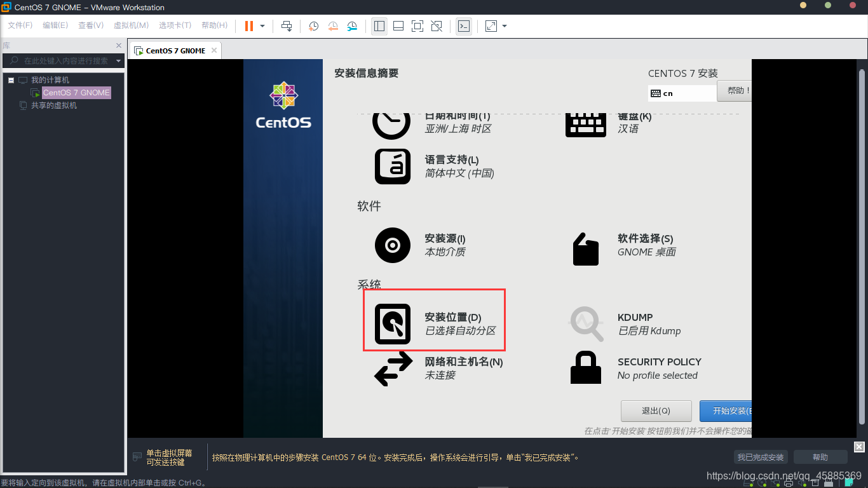Viewport: 868px width, 488px height.
Task: Collapse the 我的计算机 tree node
Action: pos(11,80)
